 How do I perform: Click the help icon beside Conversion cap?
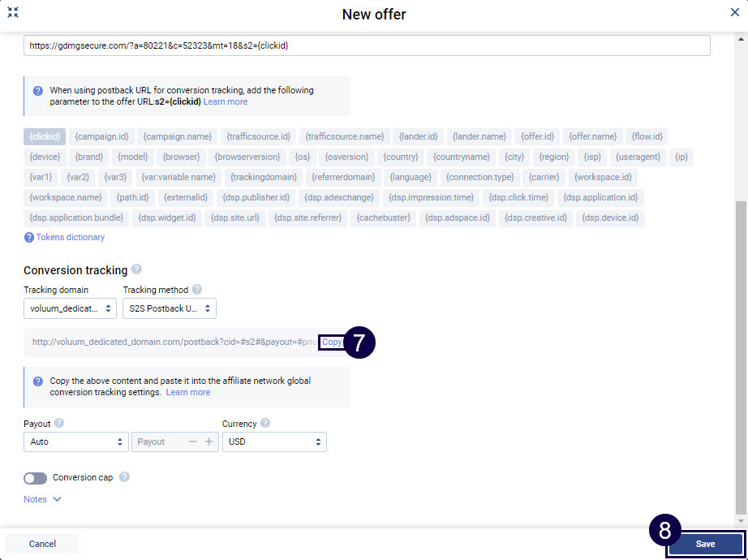tap(123, 478)
